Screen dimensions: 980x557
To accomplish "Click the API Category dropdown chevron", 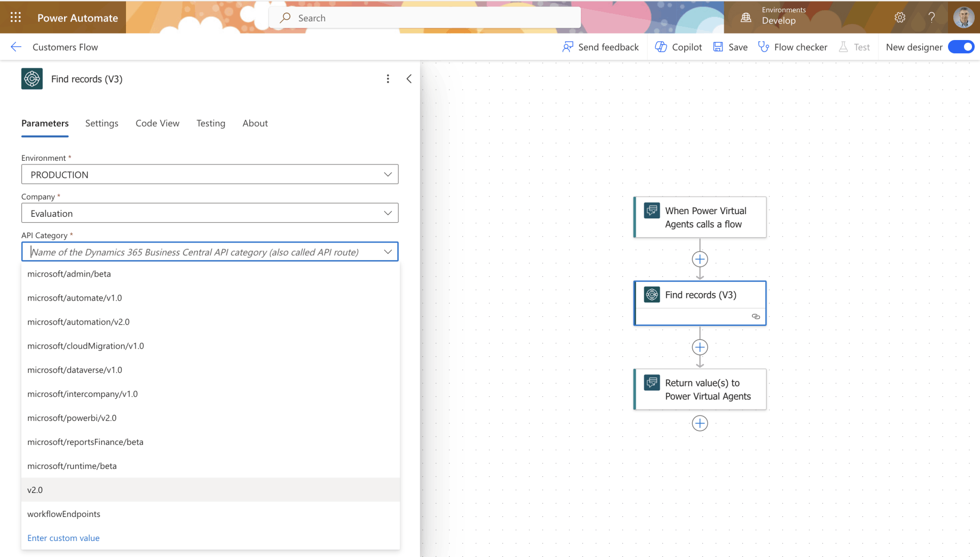I will (x=388, y=252).
